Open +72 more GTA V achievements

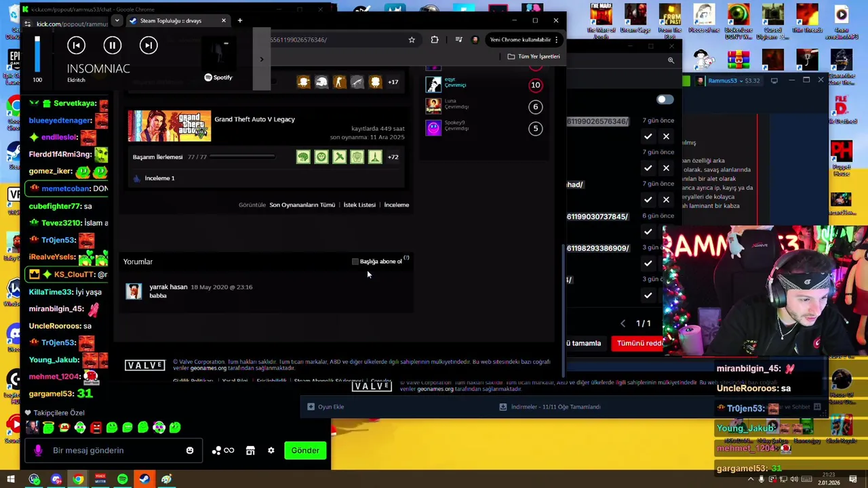tap(393, 157)
